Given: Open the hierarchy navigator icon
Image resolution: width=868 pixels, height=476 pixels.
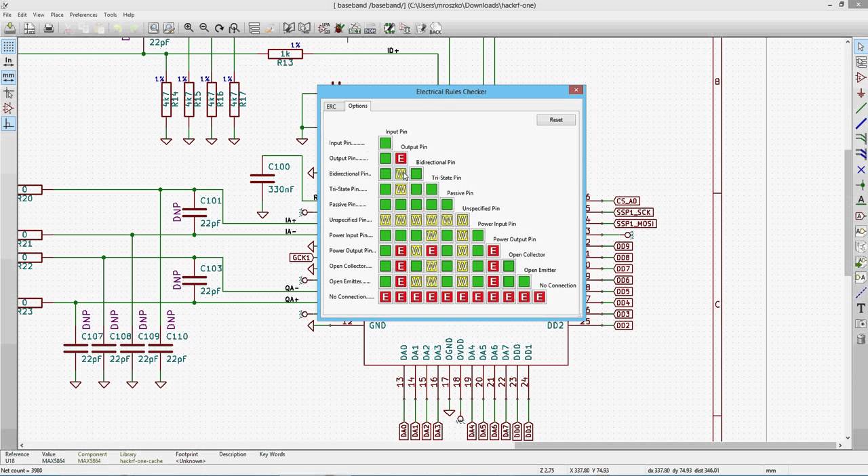Looking at the screenshot, I should point(254,28).
